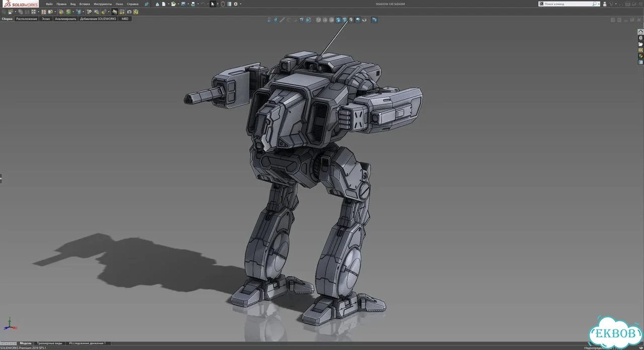Viewport: 644px width, 350px height.
Task: Switch to the Анализировать tab
Action: (x=65, y=19)
